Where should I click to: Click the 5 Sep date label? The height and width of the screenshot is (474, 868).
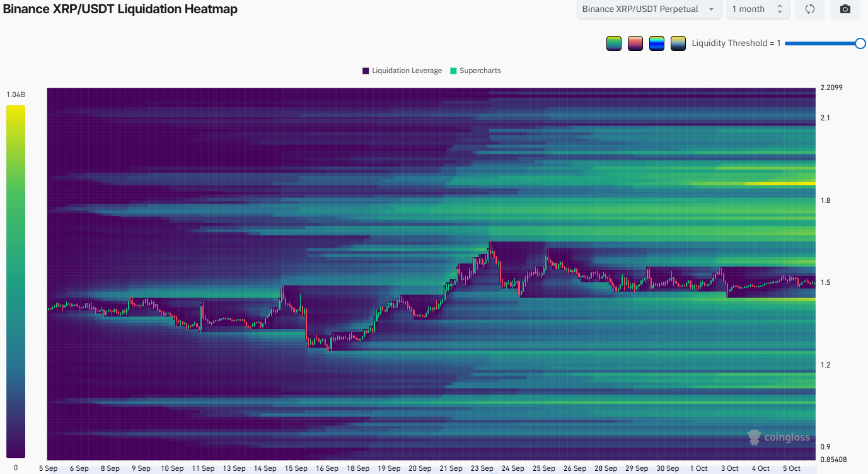tap(49, 468)
